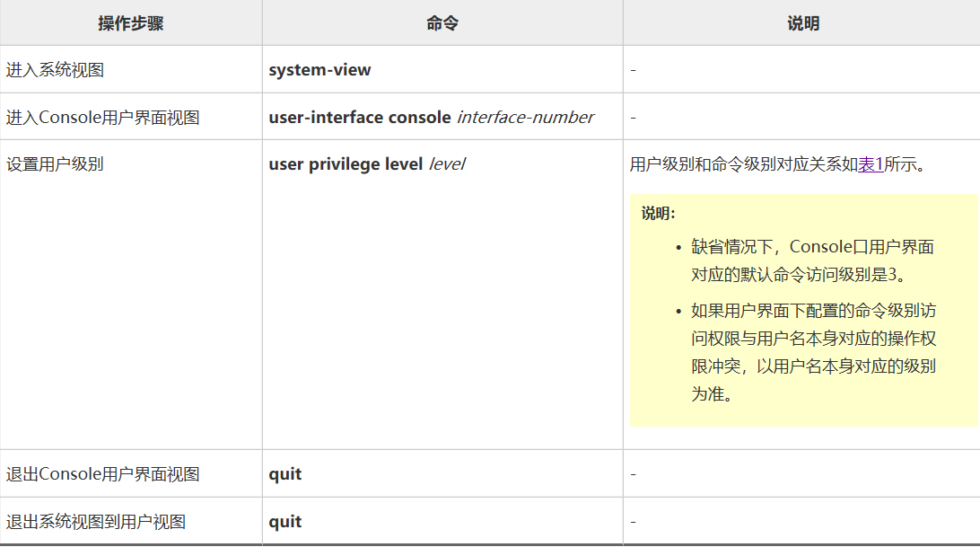Click the 命令 column header
The height and width of the screenshot is (547, 980).
click(x=442, y=23)
